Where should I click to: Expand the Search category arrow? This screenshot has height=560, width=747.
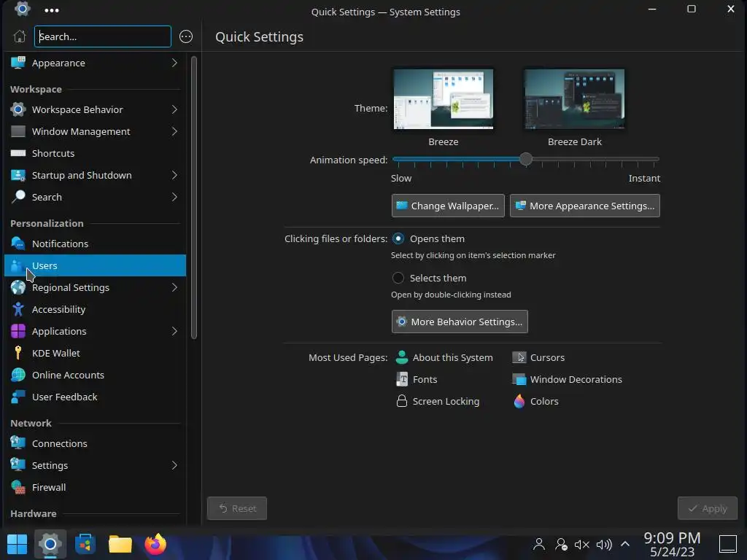[x=174, y=197]
